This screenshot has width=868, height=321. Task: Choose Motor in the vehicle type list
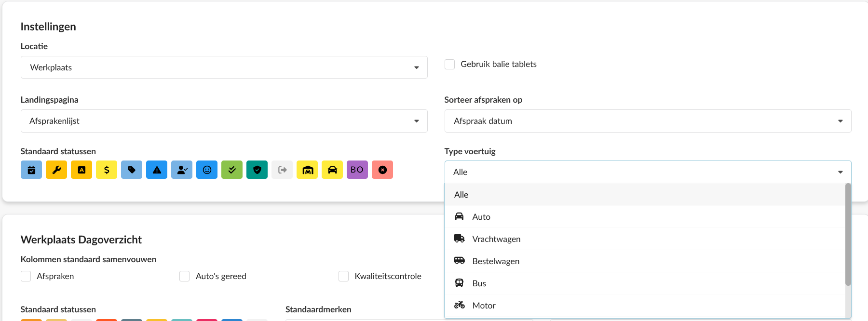[x=484, y=306]
